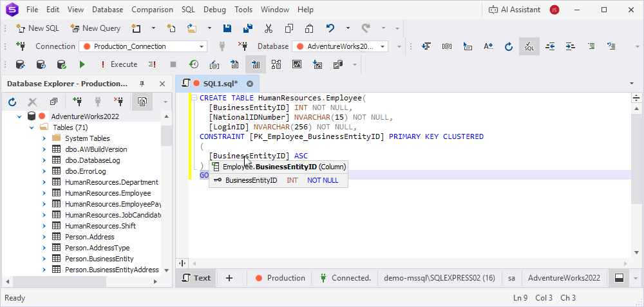Click the Undo arrow icon
The width and height of the screenshot is (644, 307).
[x=330, y=28]
